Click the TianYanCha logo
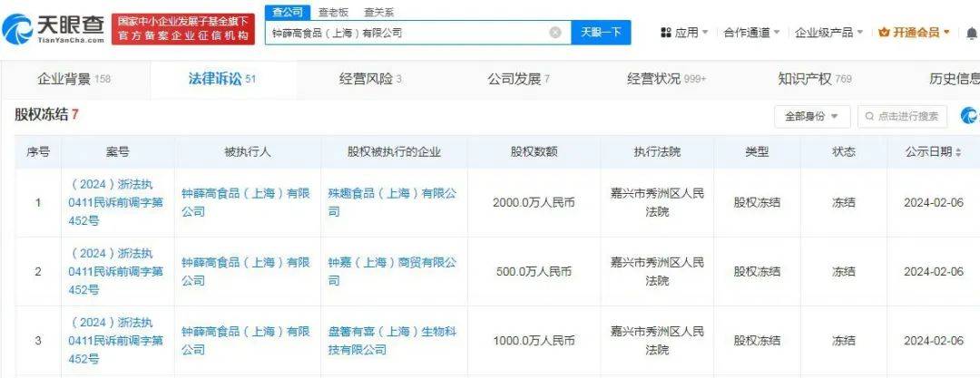 tap(54, 30)
